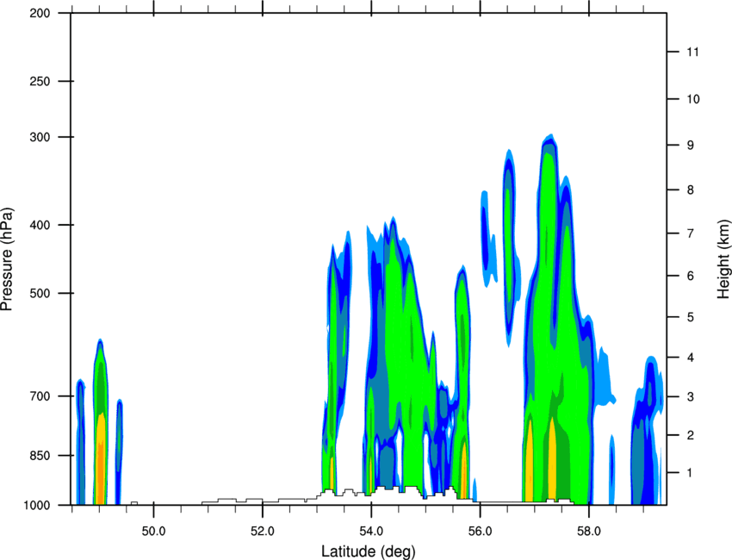
Task: Select the 200 pressure tick label
Action: pos(40,13)
